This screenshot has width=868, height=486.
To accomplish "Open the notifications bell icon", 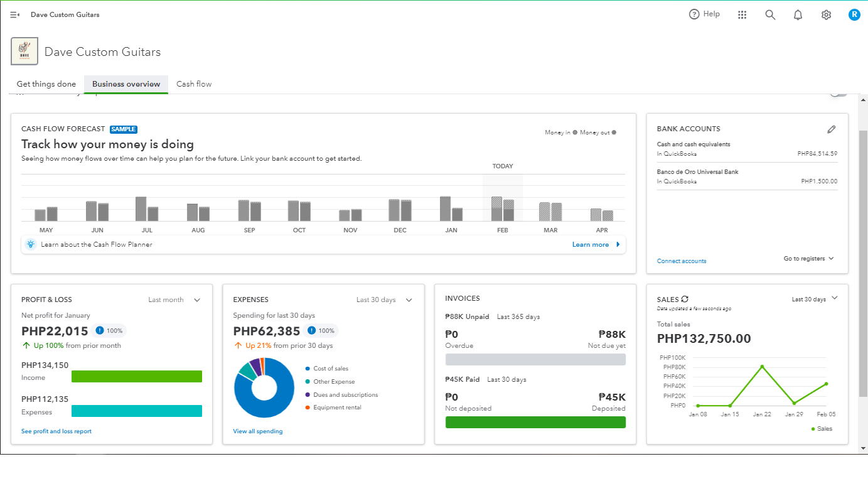I will [798, 15].
